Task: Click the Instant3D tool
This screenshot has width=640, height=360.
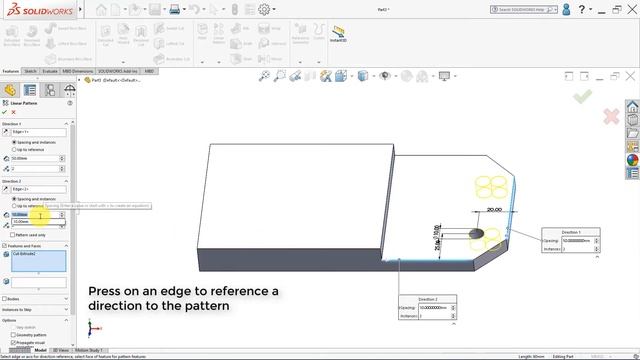Action: [338, 34]
